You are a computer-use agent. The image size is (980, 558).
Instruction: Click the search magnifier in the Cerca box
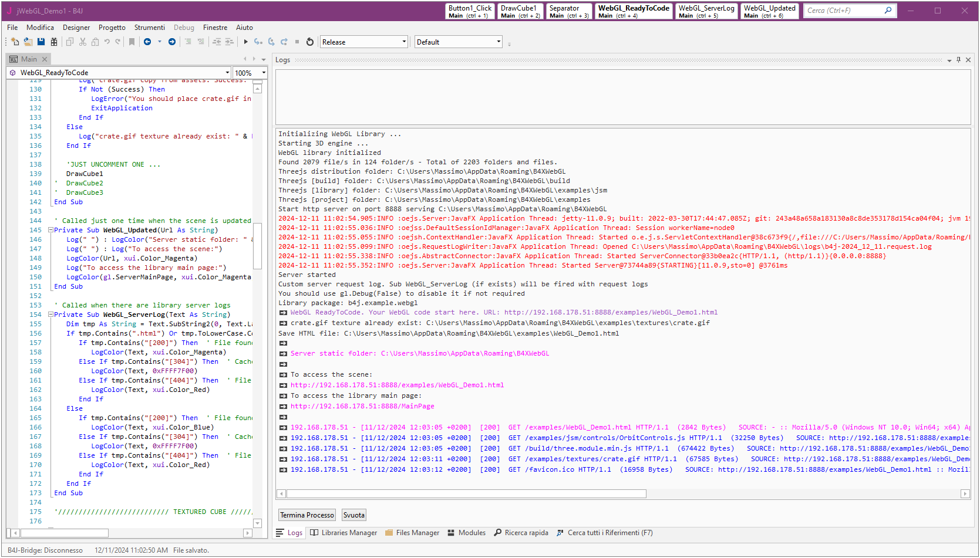pyautogui.click(x=888, y=11)
